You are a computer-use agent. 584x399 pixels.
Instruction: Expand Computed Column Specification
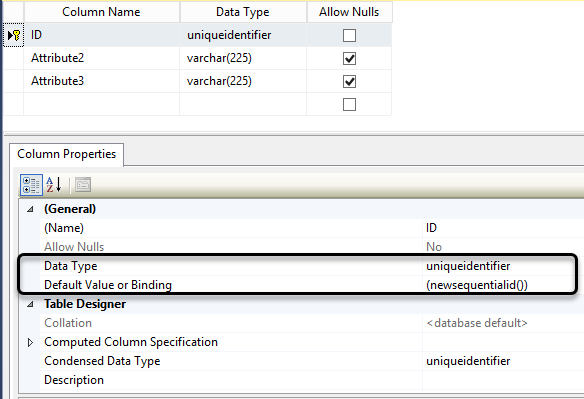pos(30,342)
